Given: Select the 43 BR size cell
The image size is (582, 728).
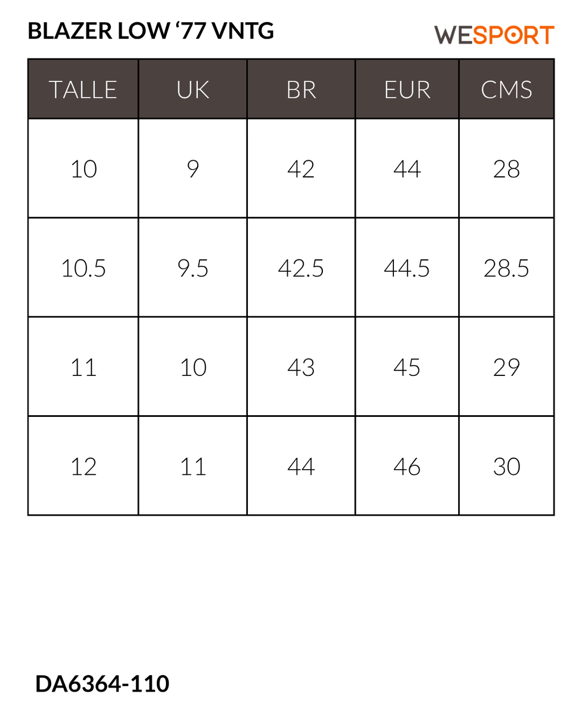Looking at the screenshot, I should (301, 367).
